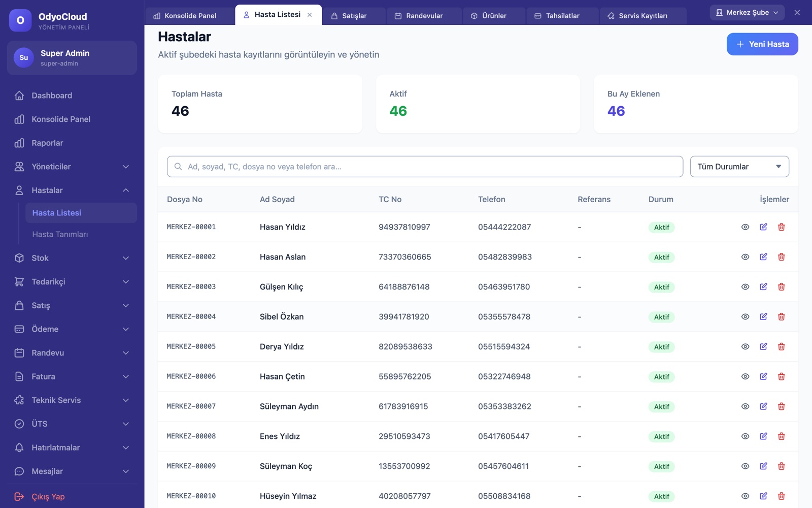
Task: Open the Merkez Şube branch selector
Action: tap(747, 13)
